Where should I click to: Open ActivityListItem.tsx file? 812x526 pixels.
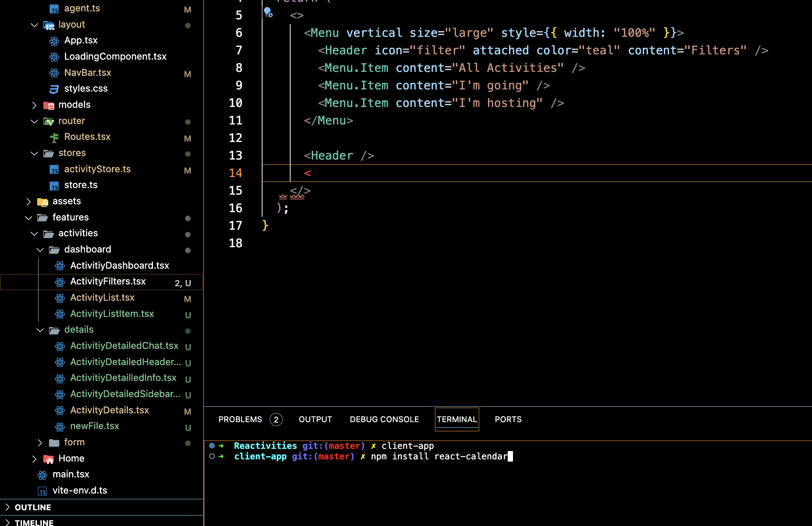(112, 314)
